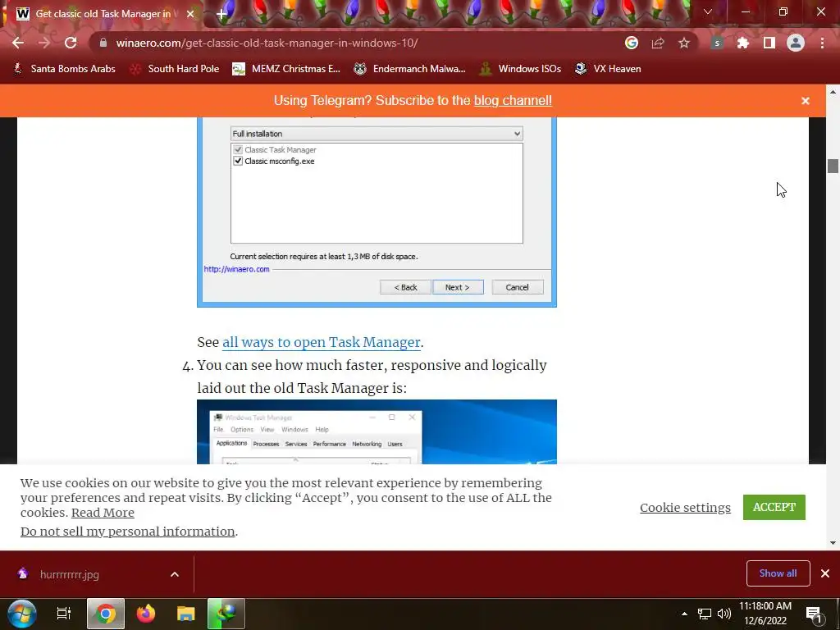
Task: Open the Full installation dropdown
Action: 377,134
